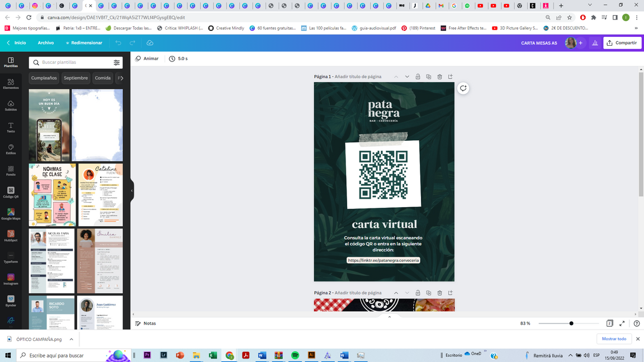Open Excel from the taskbar
Image resolution: width=644 pixels, height=362 pixels.
[x=213, y=355]
